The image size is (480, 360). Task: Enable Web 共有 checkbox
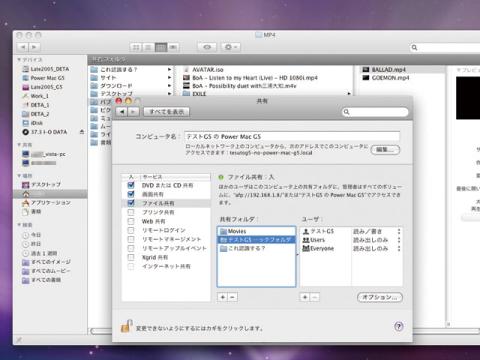pos(131,221)
